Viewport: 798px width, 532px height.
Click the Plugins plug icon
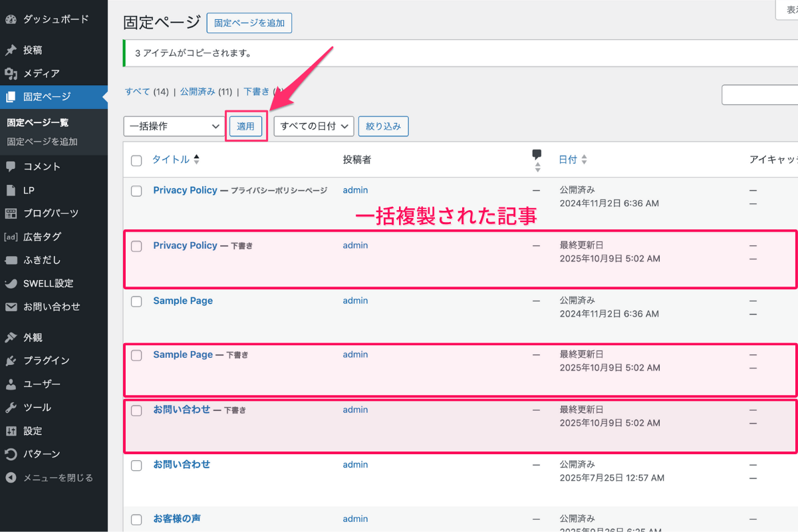[11, 360]
